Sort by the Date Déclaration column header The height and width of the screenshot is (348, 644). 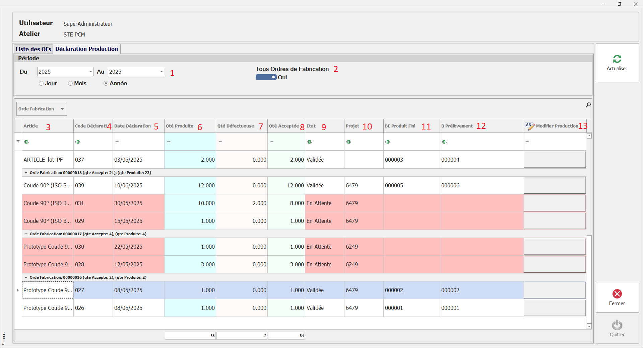tap(133, 126)
